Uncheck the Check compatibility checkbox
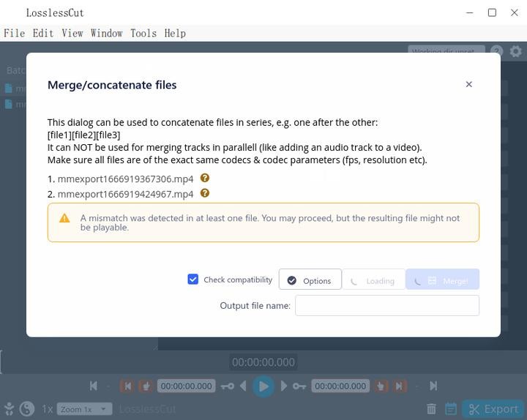527x420 pixels. pyautogui.click(x=193, y=280)
